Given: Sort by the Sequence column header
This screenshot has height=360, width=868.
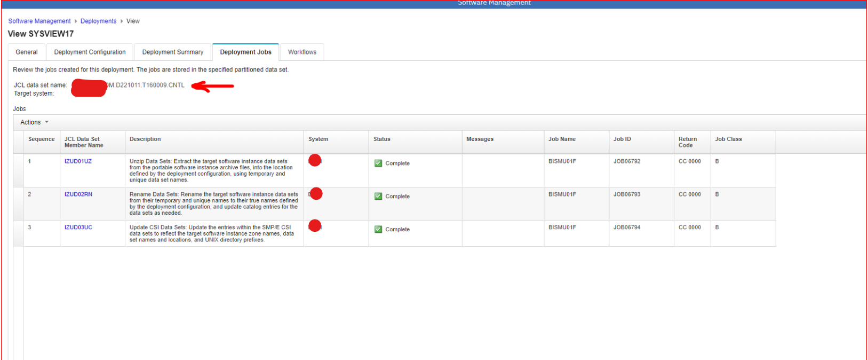Looking at the screenshot, I should [41, 139].
